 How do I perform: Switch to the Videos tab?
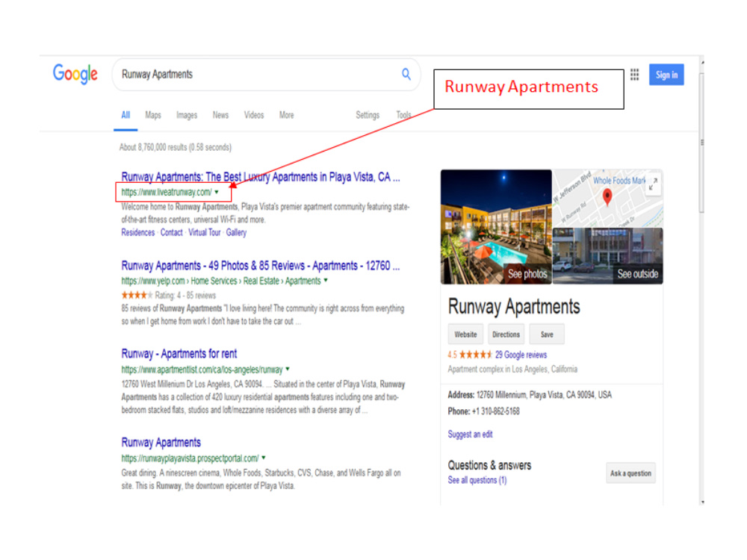253,115
